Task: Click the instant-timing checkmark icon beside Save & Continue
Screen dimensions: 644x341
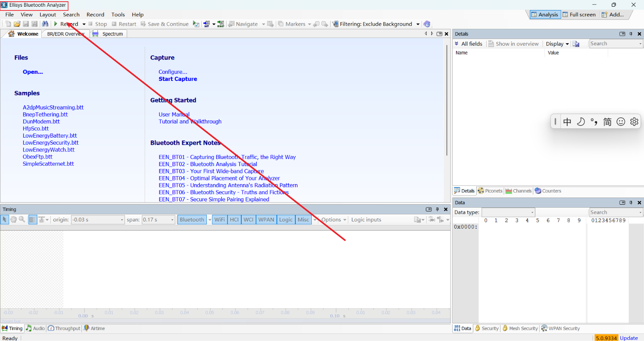Action: (x=196, y=24)
